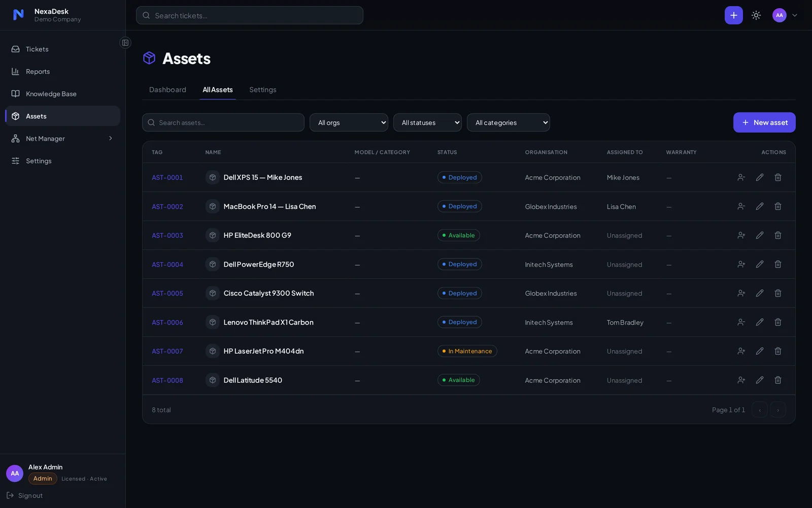
Task: Click the NexaDesk logo icon
Action: coord(18,15)
